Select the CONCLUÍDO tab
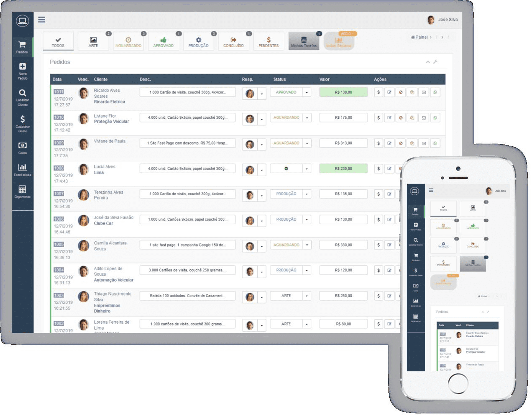 click(234, 42)
